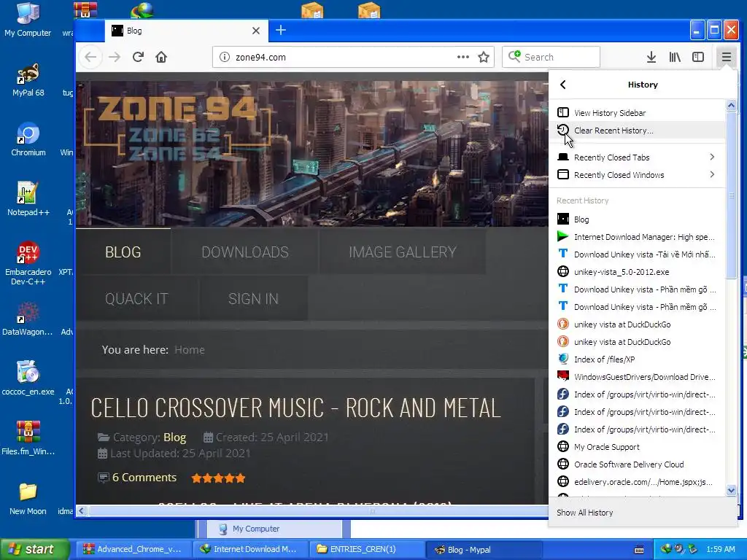Click Show All History

[x=643, y=513]
